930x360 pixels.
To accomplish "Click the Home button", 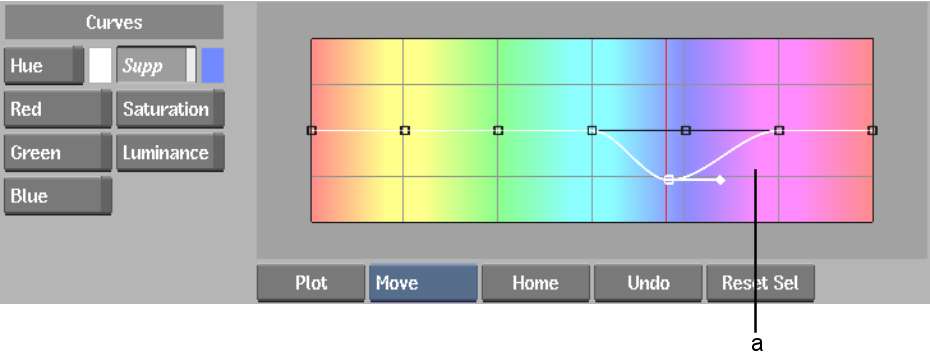I will pyautogui.click(x=536, y=283).
